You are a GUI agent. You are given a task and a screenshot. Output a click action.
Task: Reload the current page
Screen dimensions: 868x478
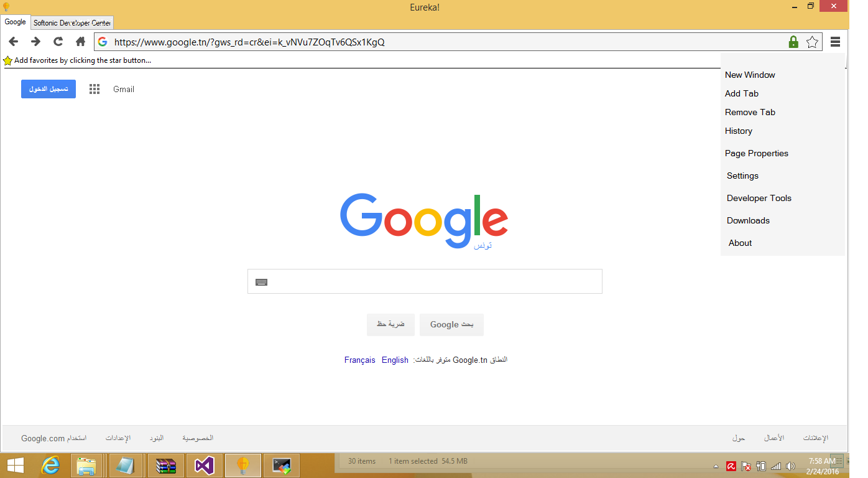[58, 42]
